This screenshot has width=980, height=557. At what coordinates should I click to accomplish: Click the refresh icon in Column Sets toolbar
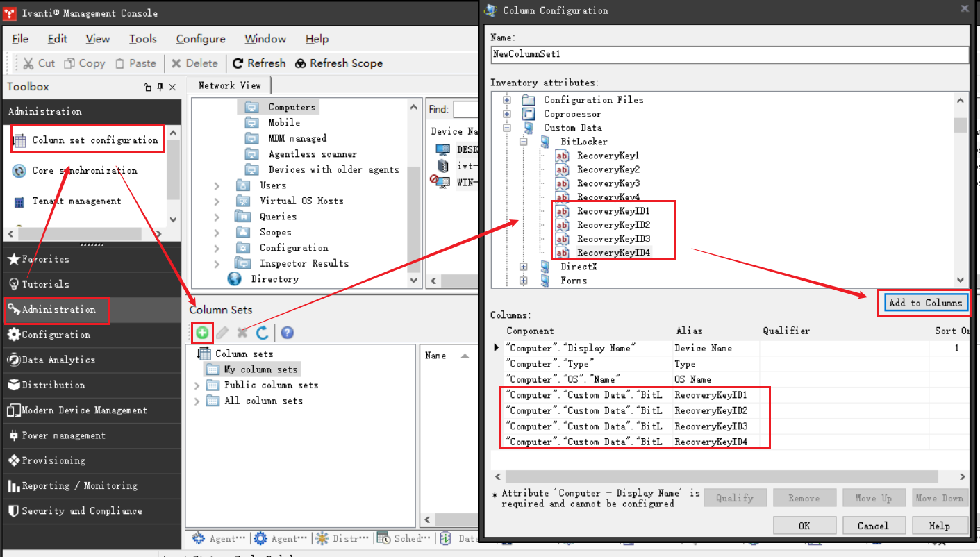pos(262,333)
